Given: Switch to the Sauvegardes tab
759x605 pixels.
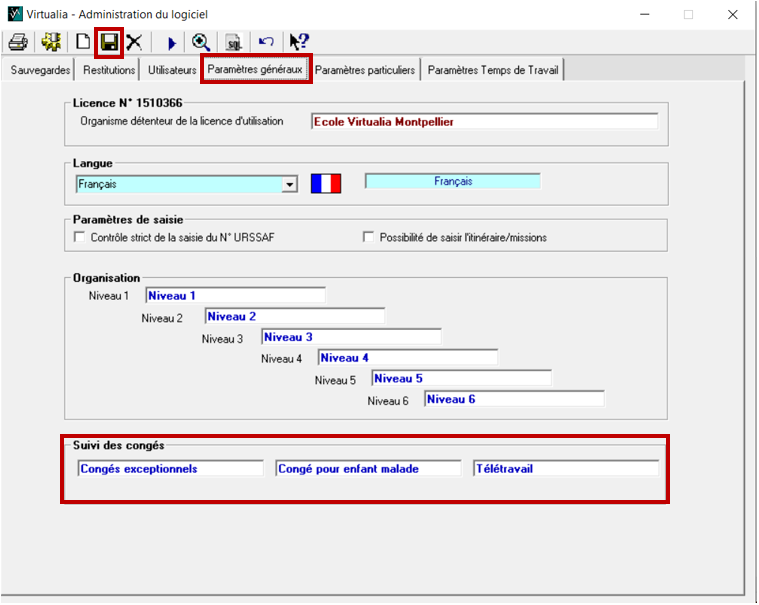Looking at the screenshot, I should coord(40,70).
